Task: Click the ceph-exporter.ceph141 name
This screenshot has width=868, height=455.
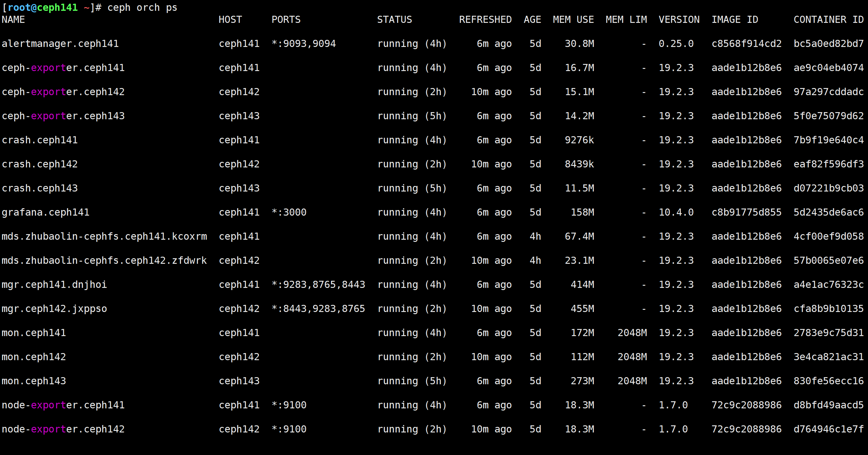Action: 63,68
